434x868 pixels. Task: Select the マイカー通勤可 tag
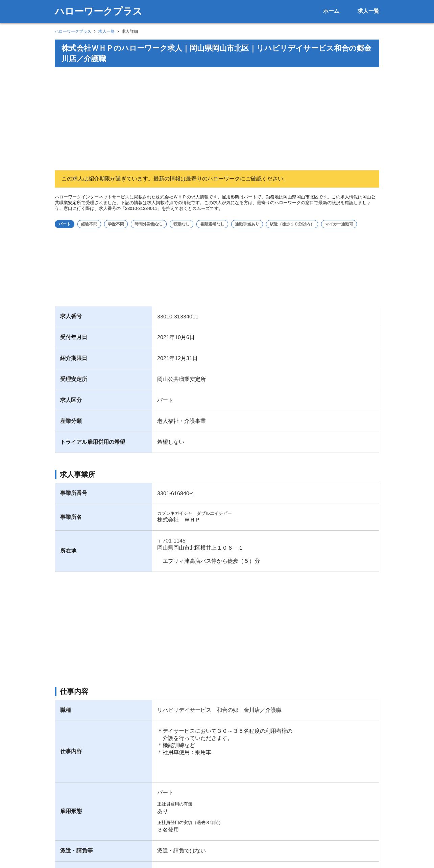coord(339,224)
